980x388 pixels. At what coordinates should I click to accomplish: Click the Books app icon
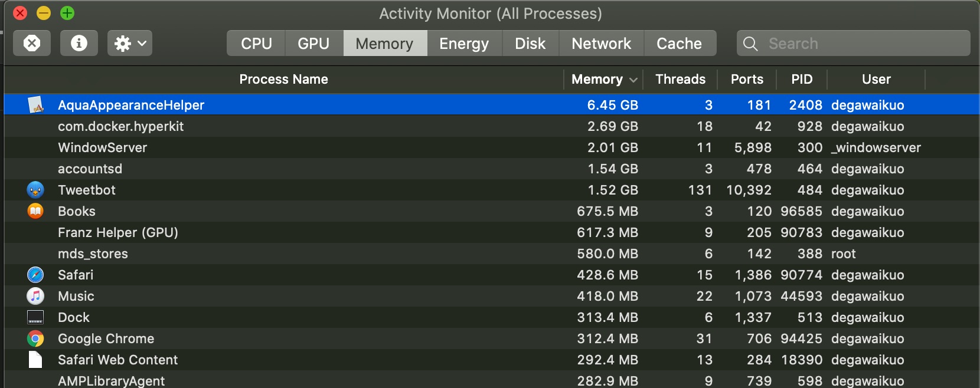[35, 211]
